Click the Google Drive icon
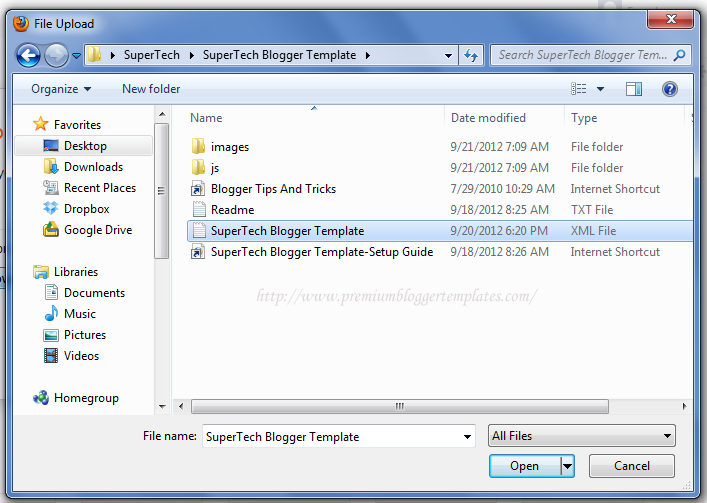Screen dimensions: 707x503 [x=51, y=229]
